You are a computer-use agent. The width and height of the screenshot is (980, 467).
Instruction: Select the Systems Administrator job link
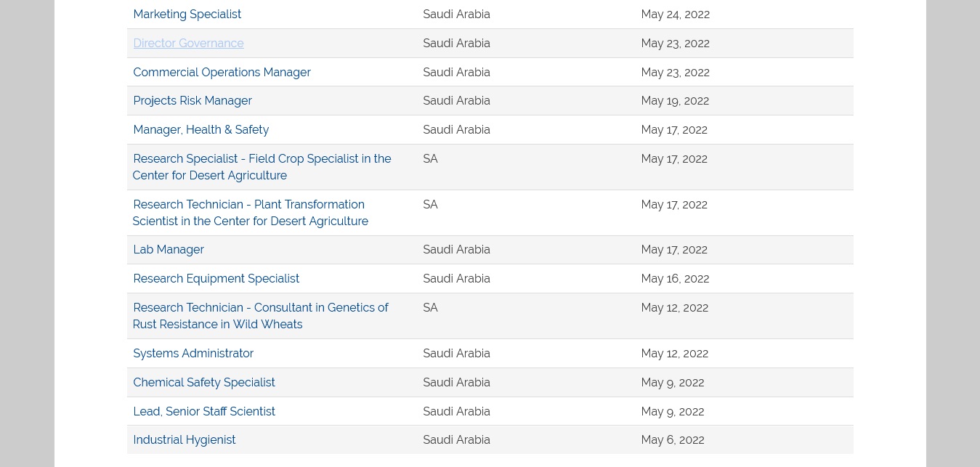tap(193, 354)
